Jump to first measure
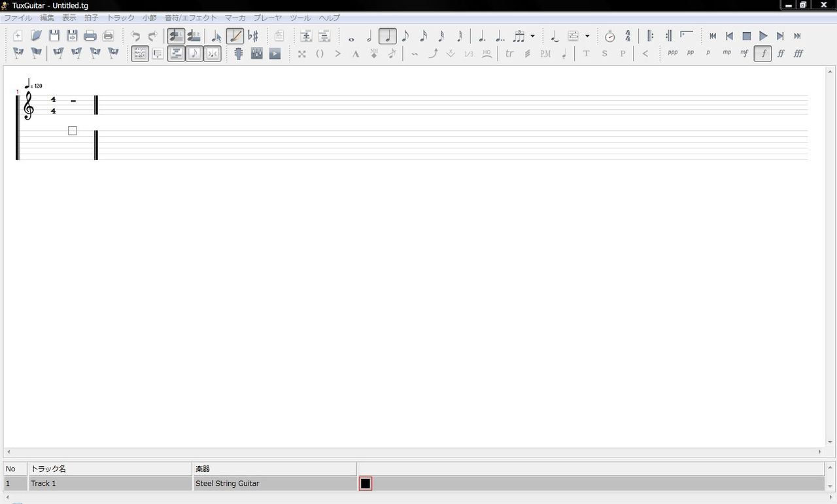The width and height of the screenshot is (837, 504). click(713, 36)
